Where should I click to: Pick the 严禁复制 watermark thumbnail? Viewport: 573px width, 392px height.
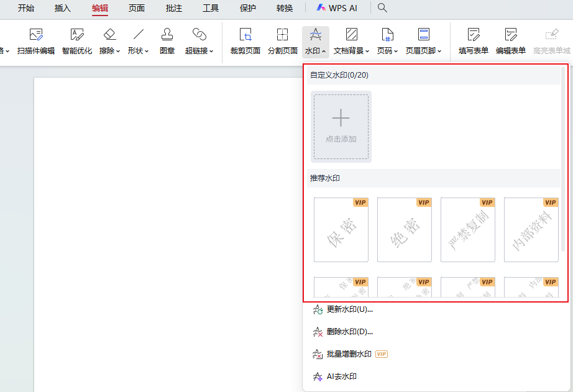pyautogui.click(x=468, y=230)
